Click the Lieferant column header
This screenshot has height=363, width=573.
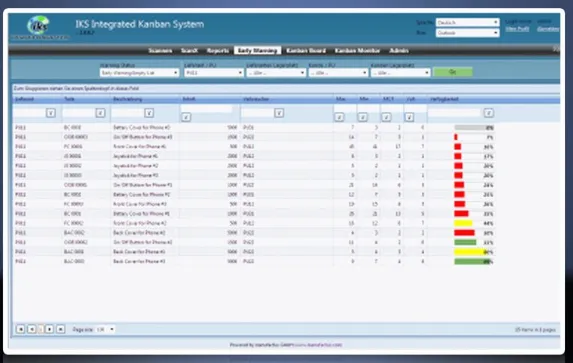tap(24, 99)
